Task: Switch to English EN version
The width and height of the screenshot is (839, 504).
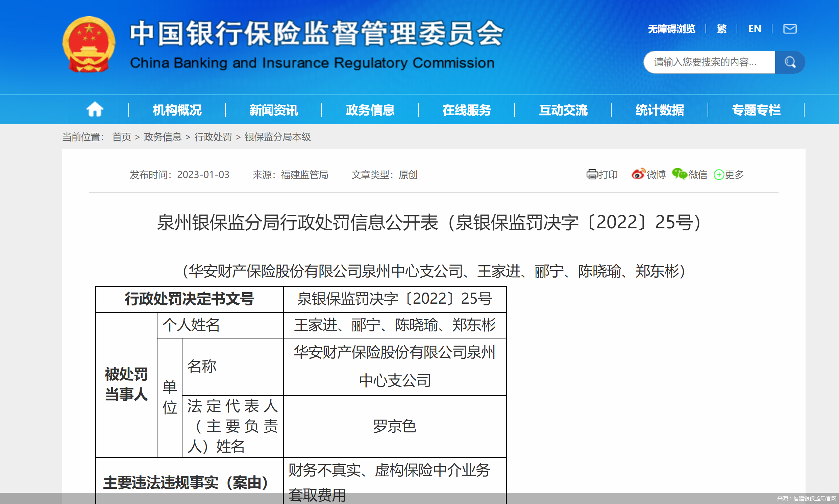Action: [755, 29]
